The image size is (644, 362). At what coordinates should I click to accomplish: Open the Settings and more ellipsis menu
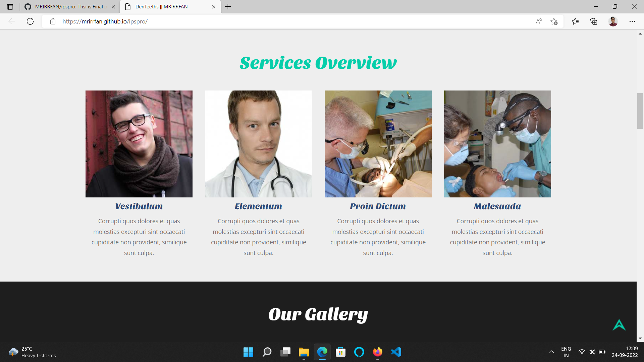[x=632, y=21]
